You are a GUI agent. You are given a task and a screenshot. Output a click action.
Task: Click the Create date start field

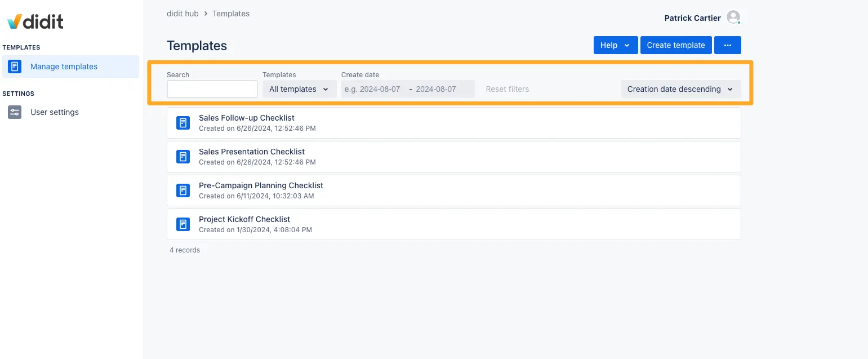click(x=372, y=89)
